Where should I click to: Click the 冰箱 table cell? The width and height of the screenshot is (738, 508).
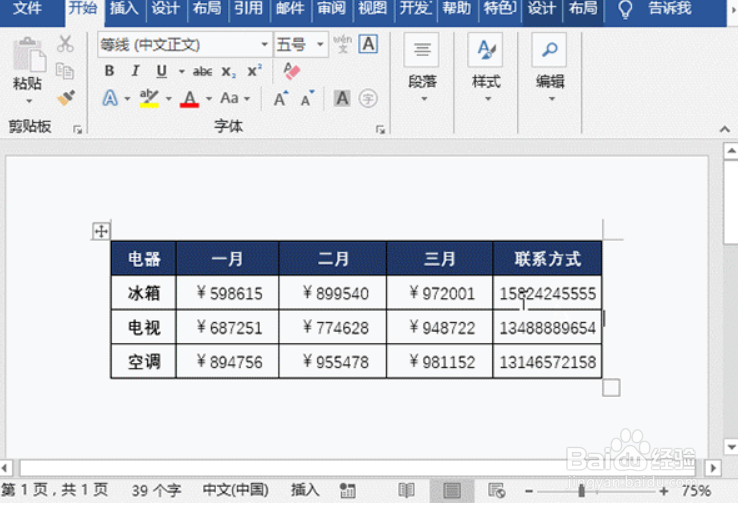pos(144,293)
